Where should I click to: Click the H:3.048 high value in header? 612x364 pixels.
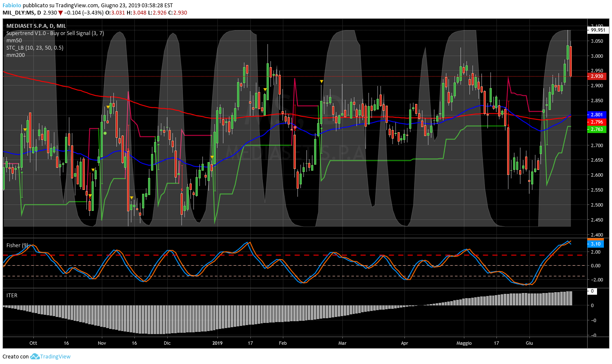(137, 12)
